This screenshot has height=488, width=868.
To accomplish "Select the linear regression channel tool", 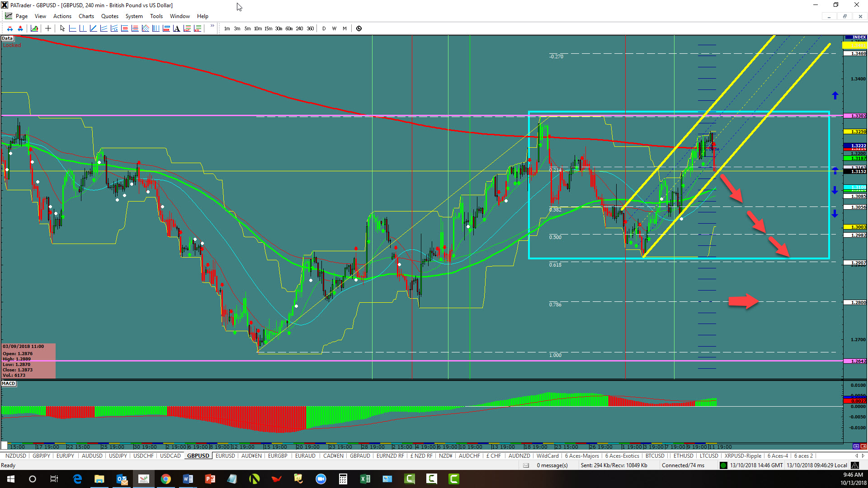I will click(114, 28).
